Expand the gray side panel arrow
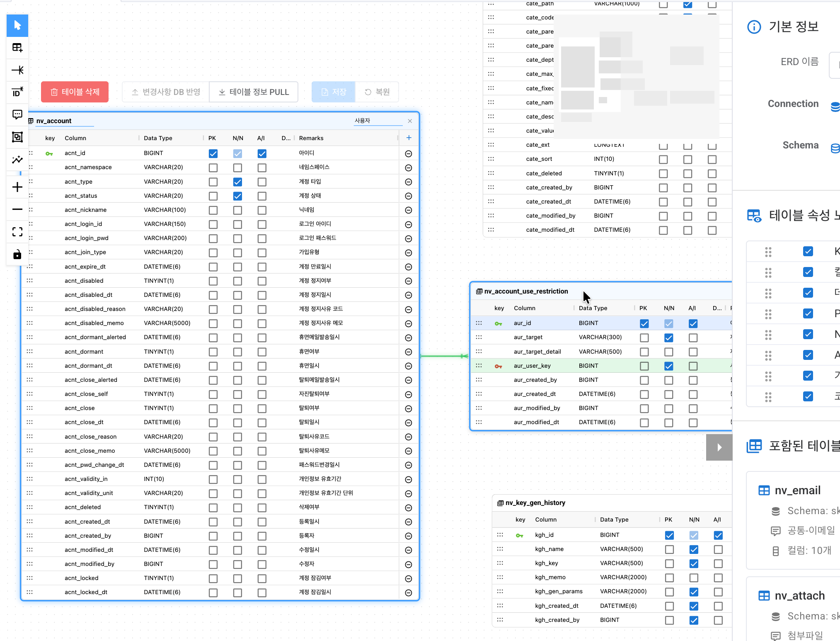840x641 pixels. coord(719,447)
